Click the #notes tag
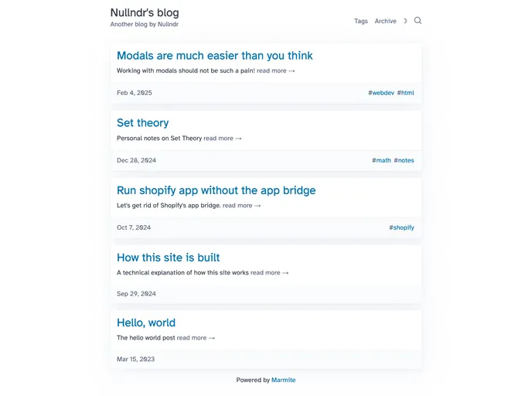 point(404,161)
